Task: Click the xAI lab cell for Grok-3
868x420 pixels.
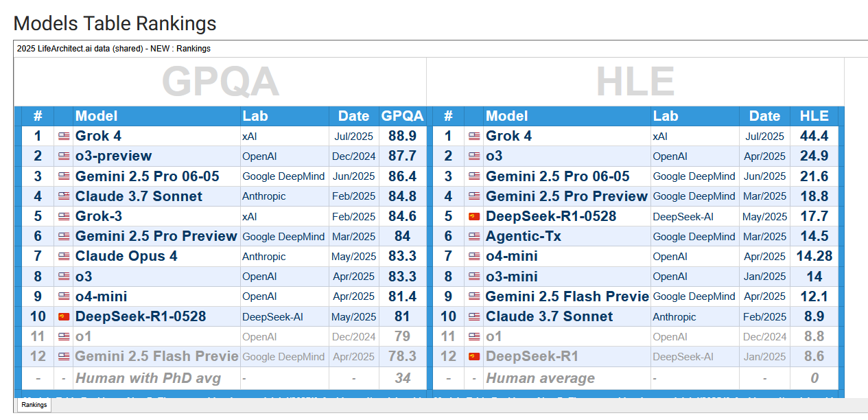Action: point(285,216)
